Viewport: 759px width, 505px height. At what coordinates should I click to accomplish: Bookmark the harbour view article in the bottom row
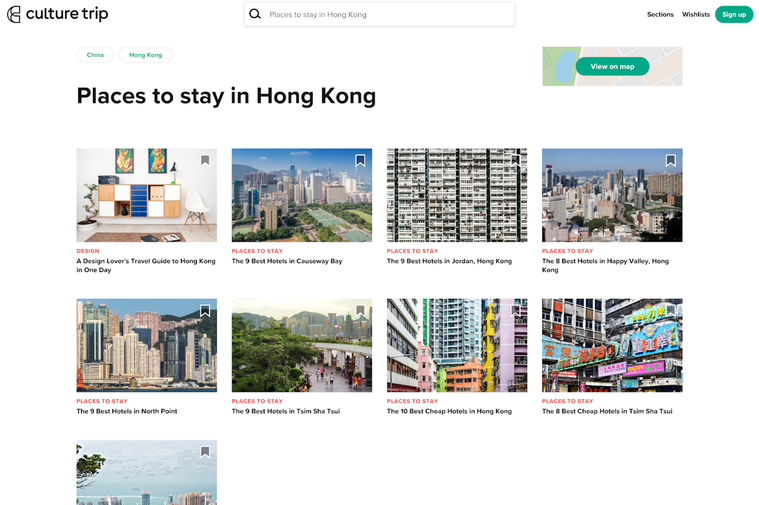pos(205,452)
